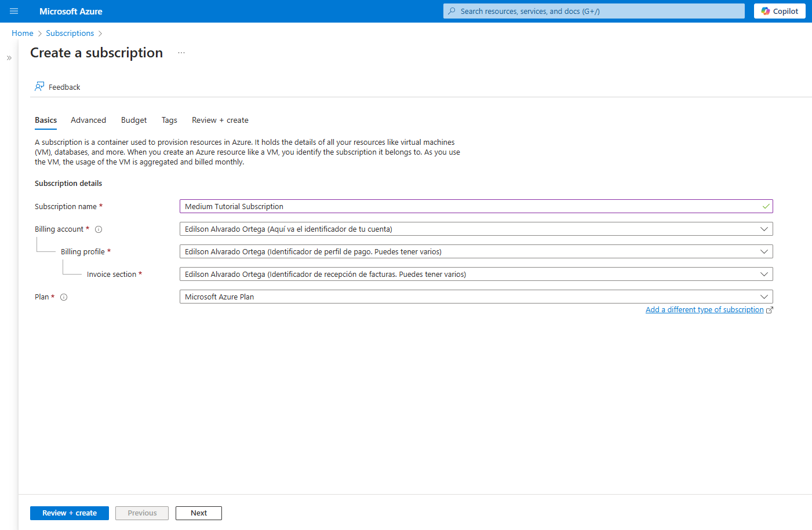Switch to the Tags tab
Image resolution: width=812 pixels, height=530 pixels.
coord(169,120)
